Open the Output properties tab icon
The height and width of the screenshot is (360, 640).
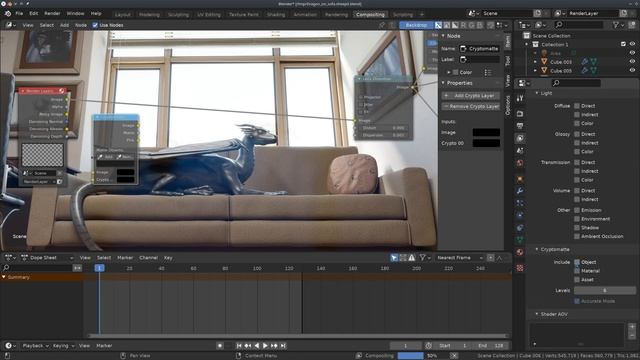tap(520, 126)
